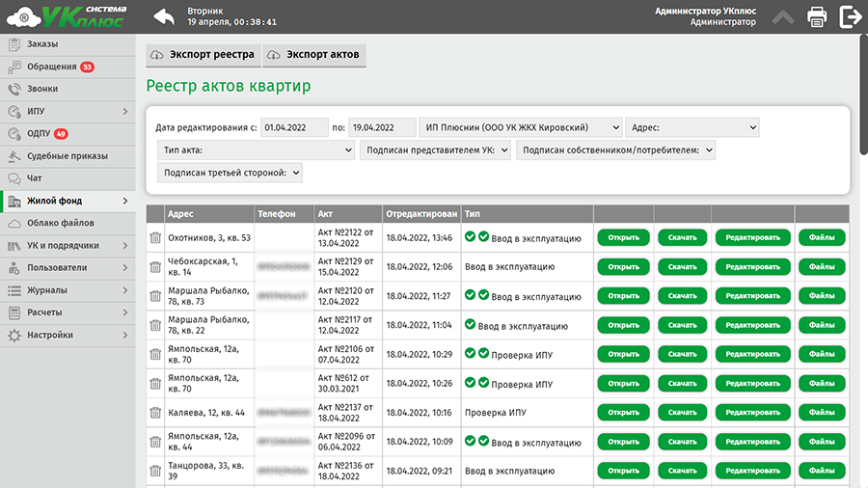This screenshot has height=488, width=868.
Task: Click the green checkmark in Акт №2117 row
Action: (470, 324)
